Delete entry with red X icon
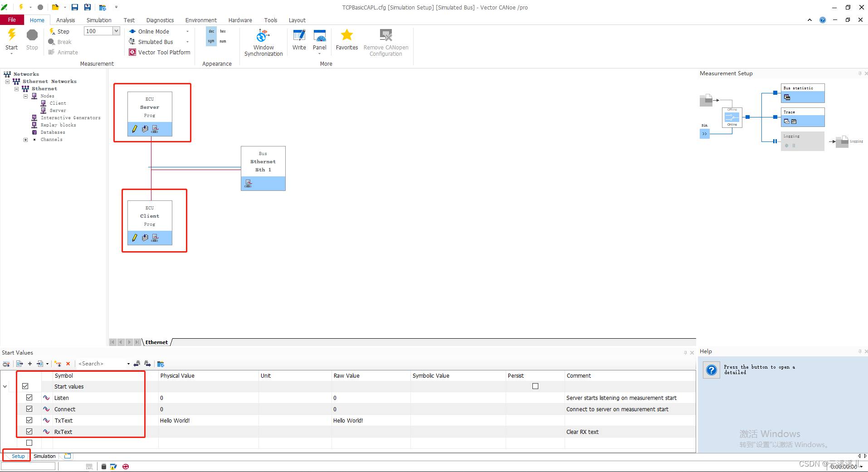The image size is (868, 472). [68, 364]
